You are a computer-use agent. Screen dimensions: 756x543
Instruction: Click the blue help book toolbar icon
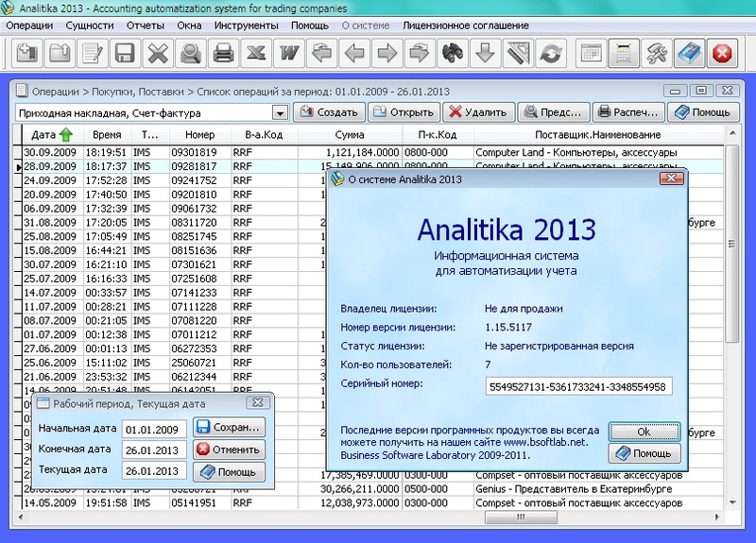click(x=690, y=53)
